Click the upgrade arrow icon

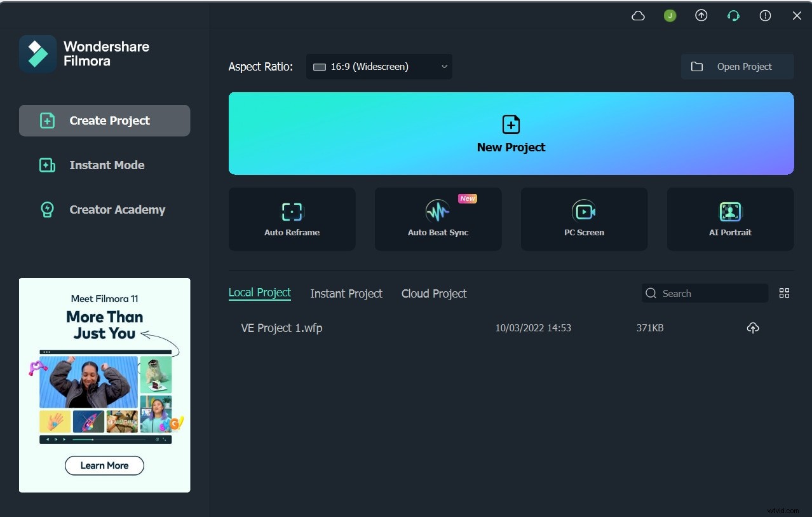(701, 15)
